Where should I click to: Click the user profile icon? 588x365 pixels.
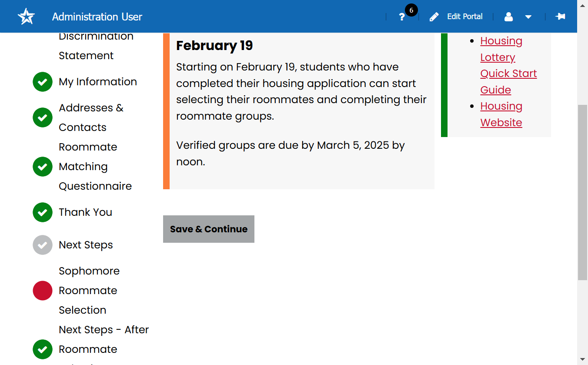[x=508, y=17]
